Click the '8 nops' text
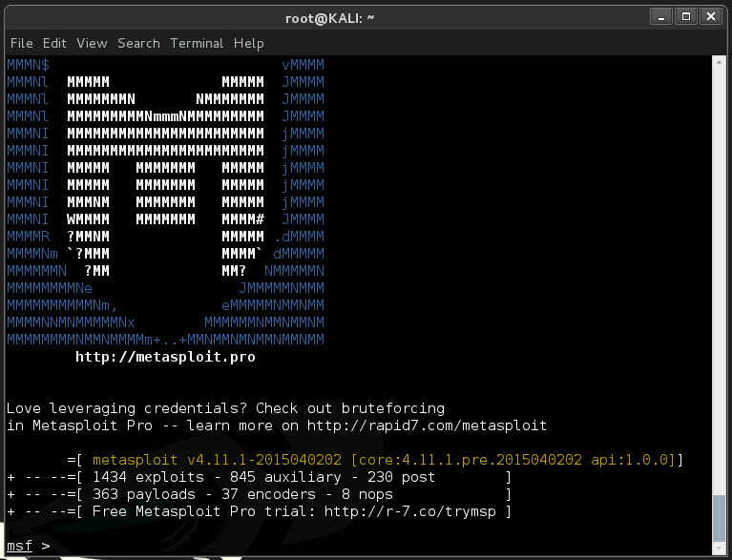Image resolution: width=732 pixels, height=560 pixels. click(x=366, y=494)
